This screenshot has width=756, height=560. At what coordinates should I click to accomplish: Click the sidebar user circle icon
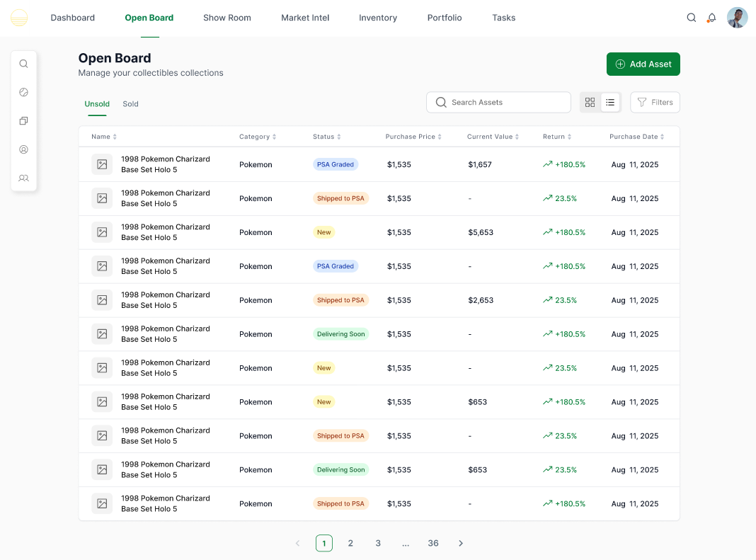(x=23, y=149)
